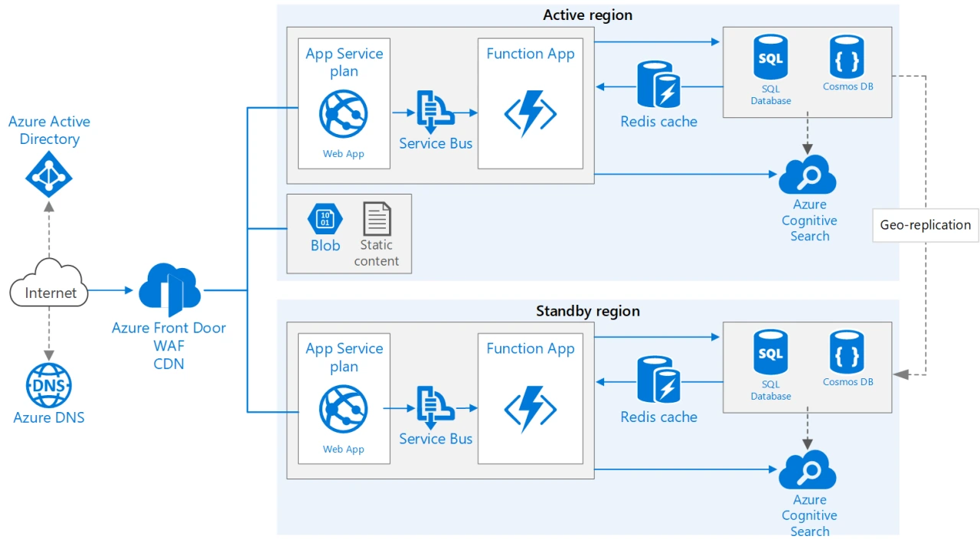980x546 pixels.
Task: Click the Azure Cognitive Search icon in Active region
Action: (x=808, y=175)
